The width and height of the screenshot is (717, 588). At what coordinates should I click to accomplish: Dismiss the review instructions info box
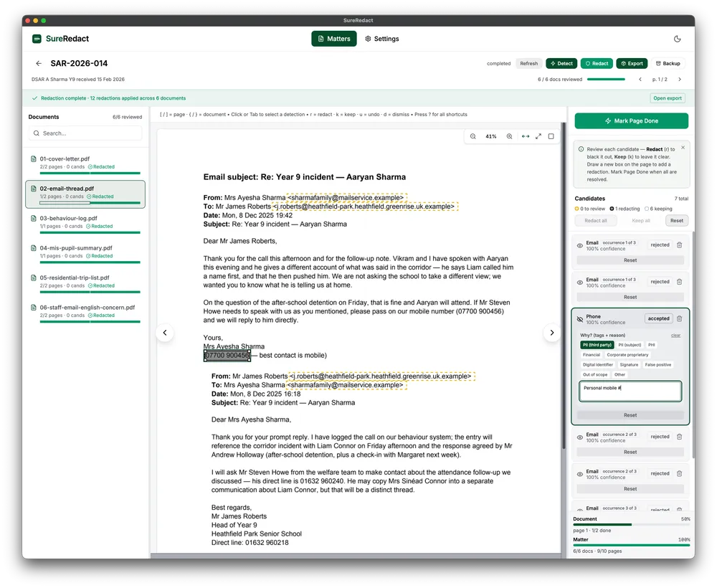[683, 147]
